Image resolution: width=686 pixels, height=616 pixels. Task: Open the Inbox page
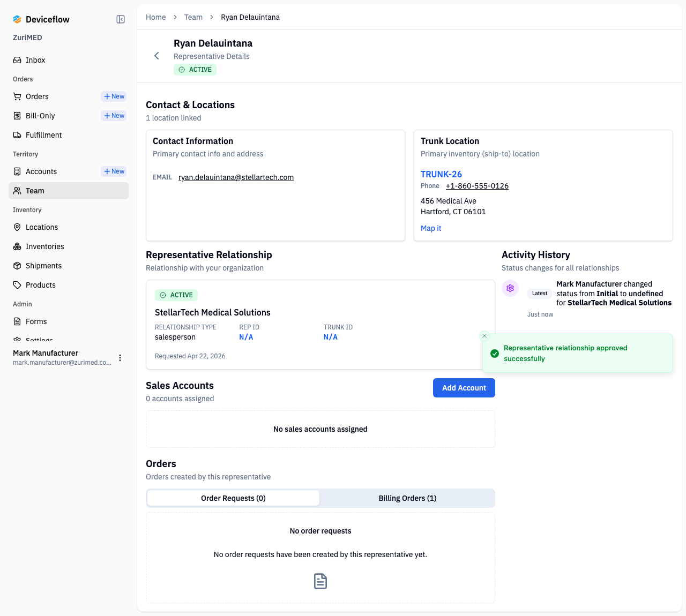(x=69, y=60)
